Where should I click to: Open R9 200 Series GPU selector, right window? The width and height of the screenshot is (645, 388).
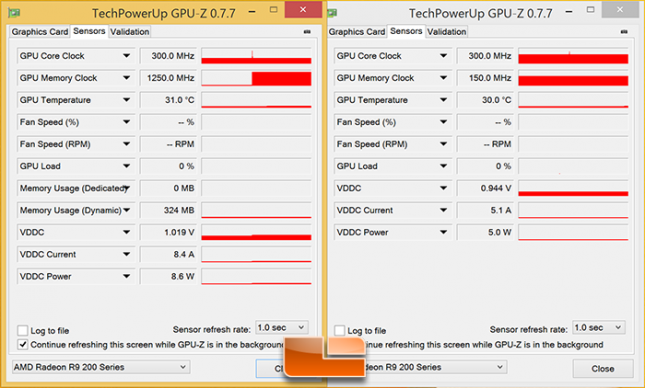point(436,367)
